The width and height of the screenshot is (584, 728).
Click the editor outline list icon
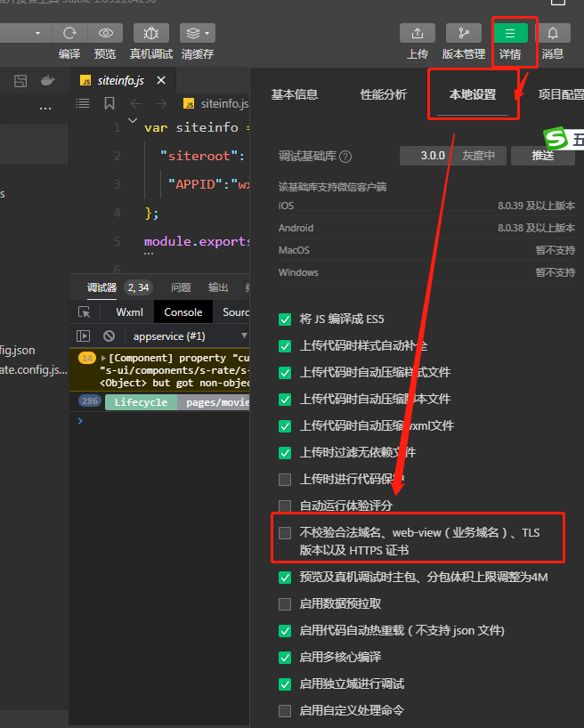pyautogui.click(x=83, y=103)
